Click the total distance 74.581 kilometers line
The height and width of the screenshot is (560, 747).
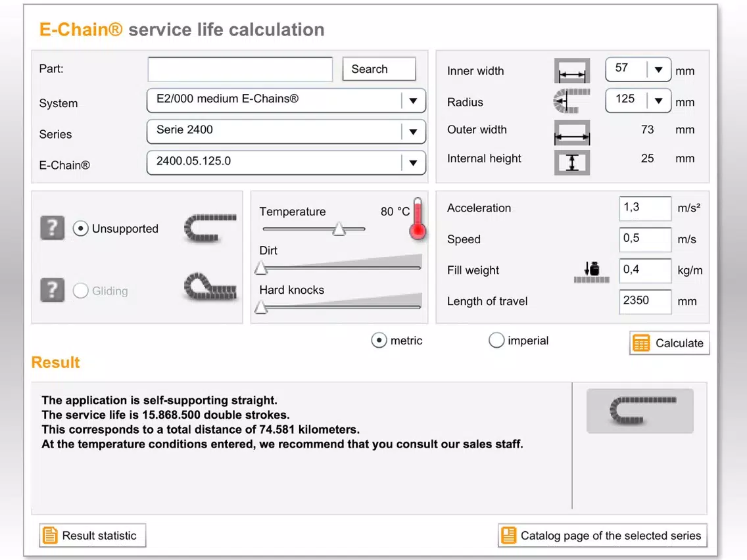(x=201, y=429)
